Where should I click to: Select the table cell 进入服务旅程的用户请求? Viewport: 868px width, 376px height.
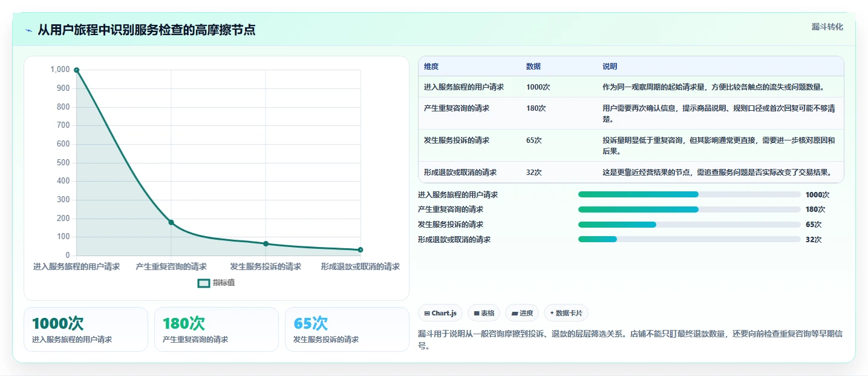[464, 87]
